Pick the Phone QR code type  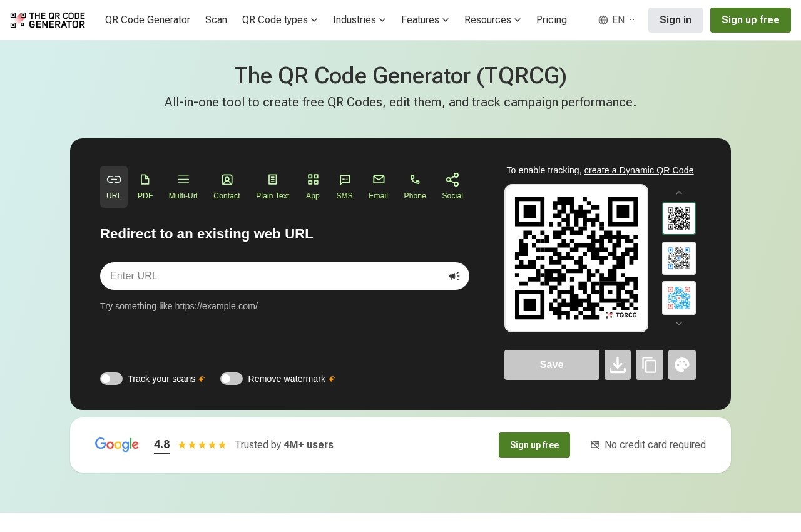click(415, 187)
